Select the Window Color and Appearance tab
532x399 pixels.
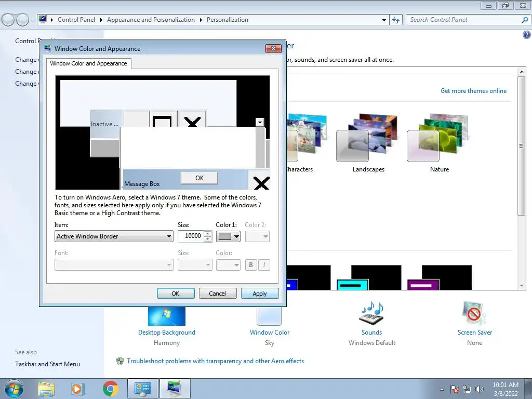point(88,63)
